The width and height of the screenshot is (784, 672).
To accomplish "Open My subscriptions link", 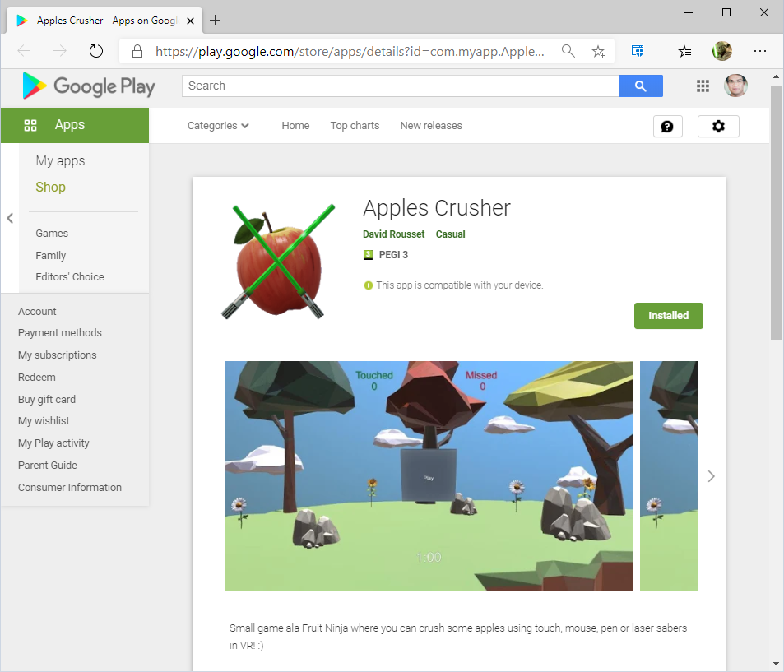I will tap(57, 355).
